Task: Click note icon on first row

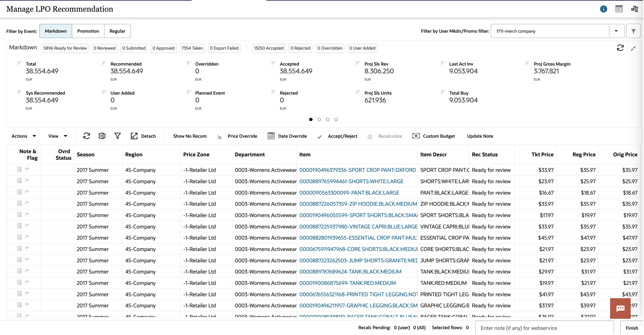Action: pyautogui.click(x=19, y=169)
